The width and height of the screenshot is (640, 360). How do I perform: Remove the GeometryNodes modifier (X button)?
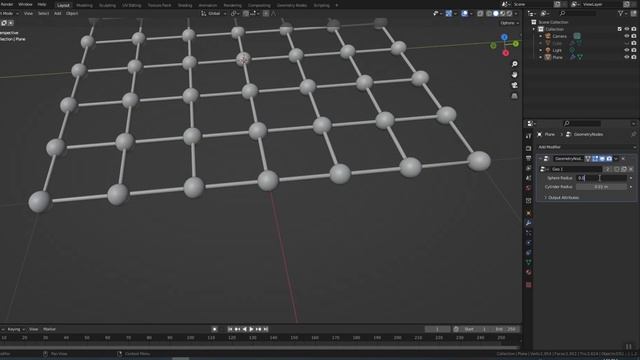[x=623, y=158]
